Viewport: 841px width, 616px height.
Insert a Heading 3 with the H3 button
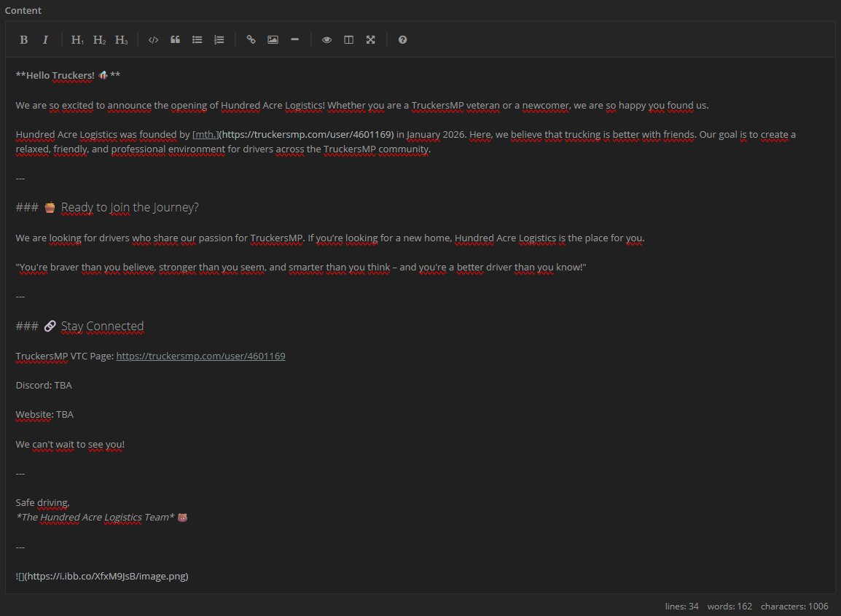pyautogui.click(x=121, y=39)
